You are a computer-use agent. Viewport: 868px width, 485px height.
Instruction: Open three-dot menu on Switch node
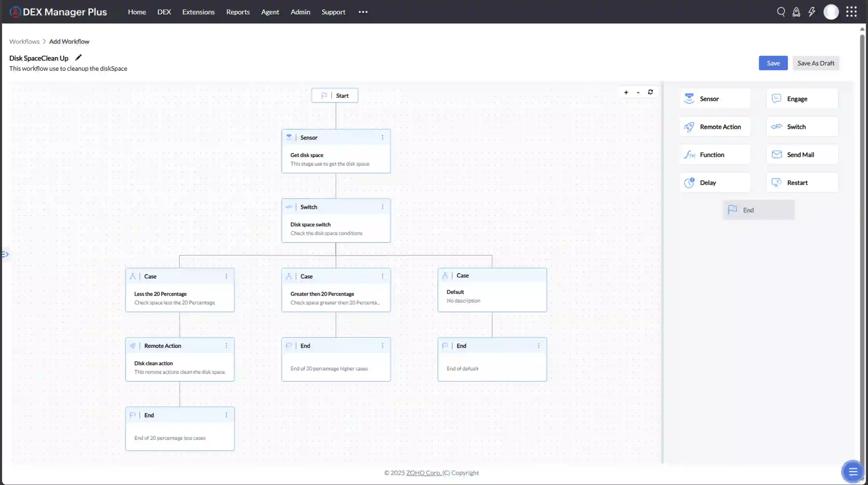tap(382, 207)
